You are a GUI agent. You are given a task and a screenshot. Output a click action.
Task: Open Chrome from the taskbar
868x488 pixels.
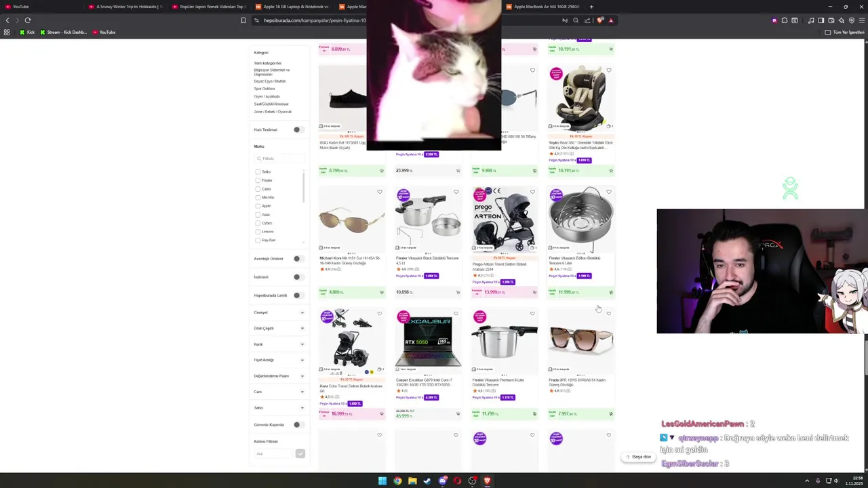397,481
